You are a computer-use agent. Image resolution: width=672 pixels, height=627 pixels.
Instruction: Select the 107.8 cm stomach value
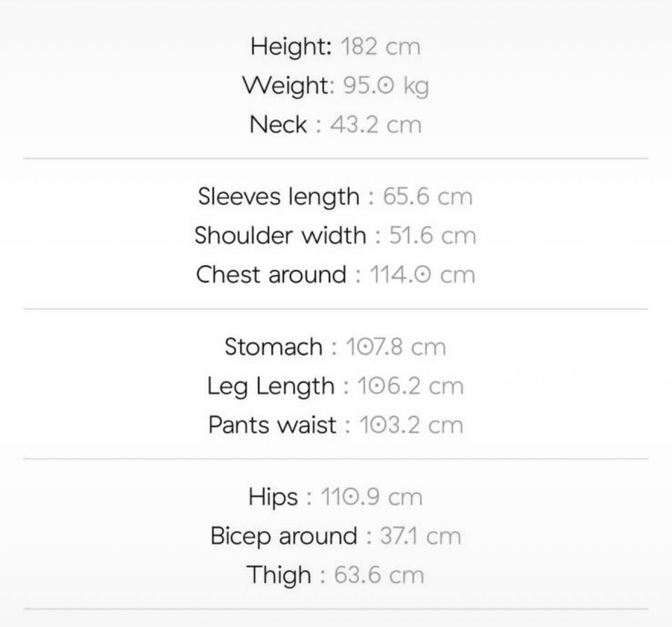395,346
